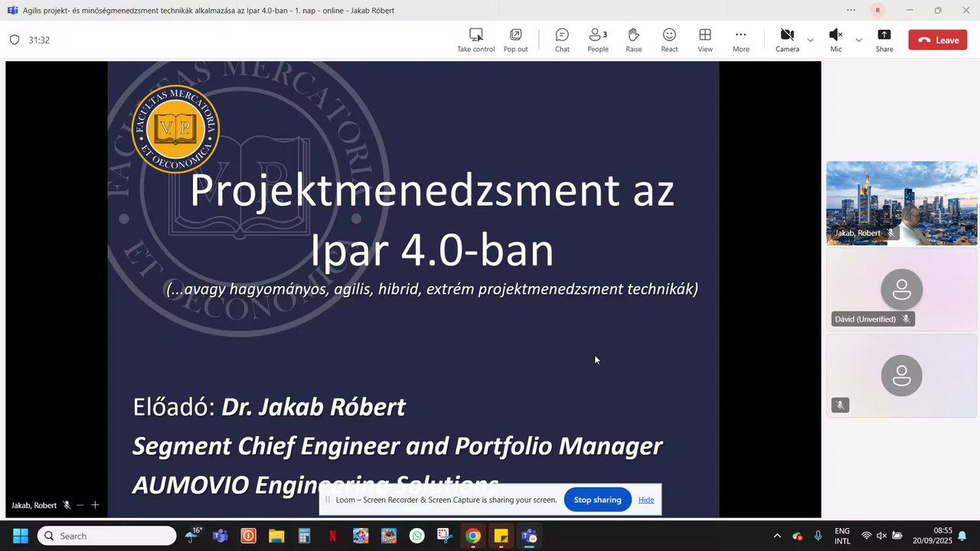
Task: Select Dávid (Unverified) participant tile
Action: (x=902, y=289)
